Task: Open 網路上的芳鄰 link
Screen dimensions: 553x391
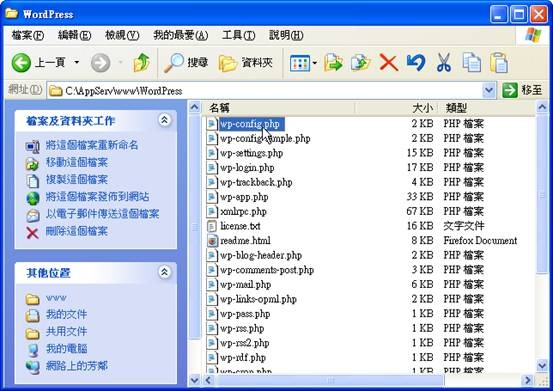Action: coord(77,366)
